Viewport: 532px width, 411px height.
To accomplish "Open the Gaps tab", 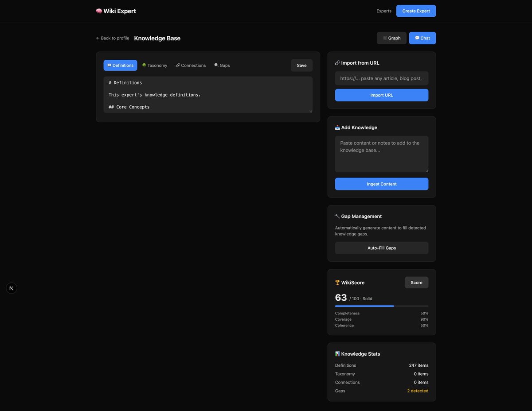I will [222, 66].
